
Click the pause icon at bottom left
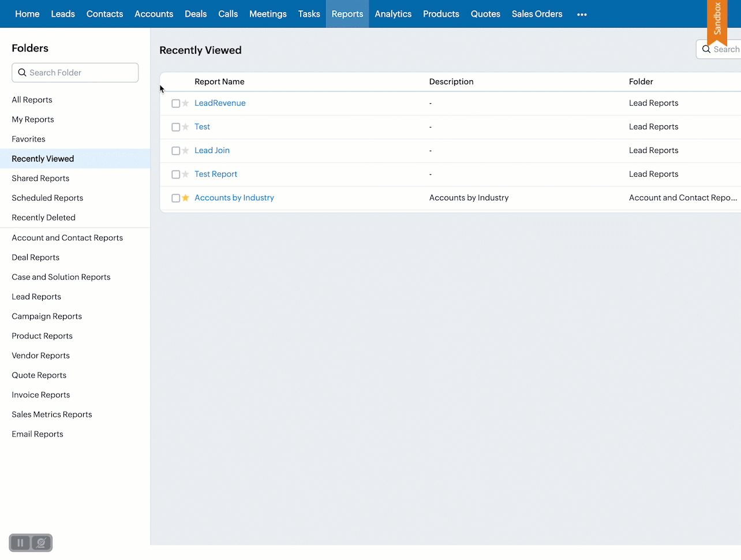pos(20,543)
